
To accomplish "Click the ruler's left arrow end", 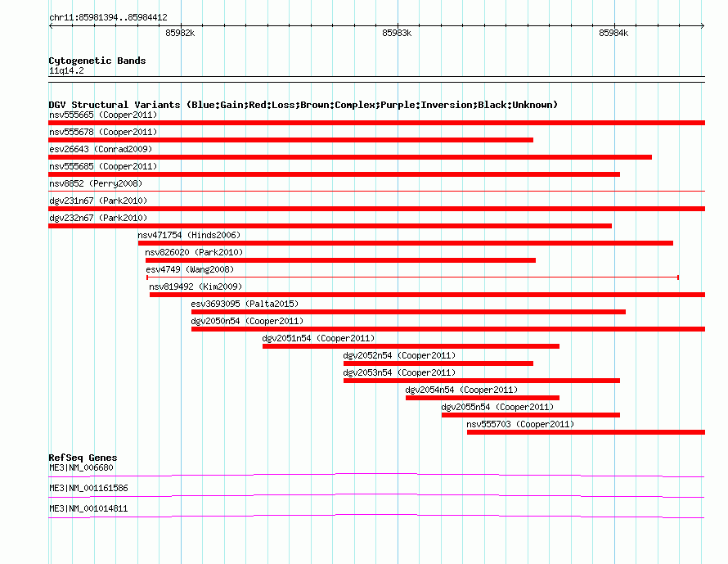I will pos(51,26).
